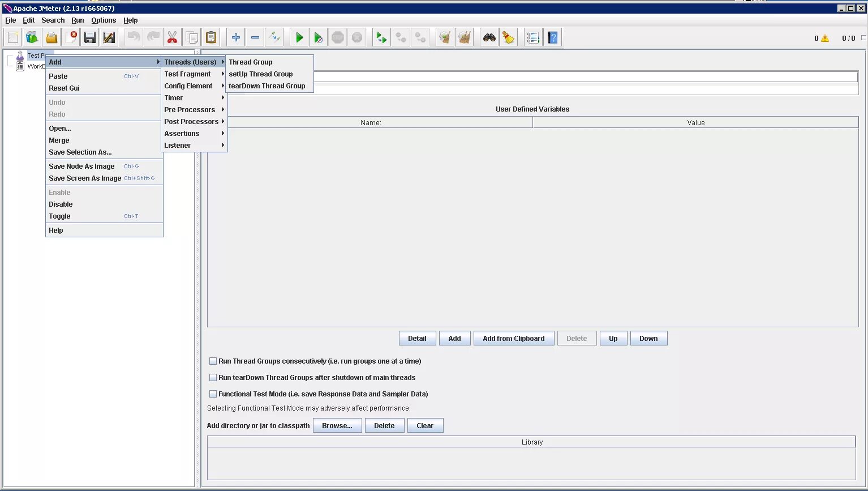Click the Remote stop all icon
The image size is (868, 491).
pyautogui.click(x=401, y=38)
